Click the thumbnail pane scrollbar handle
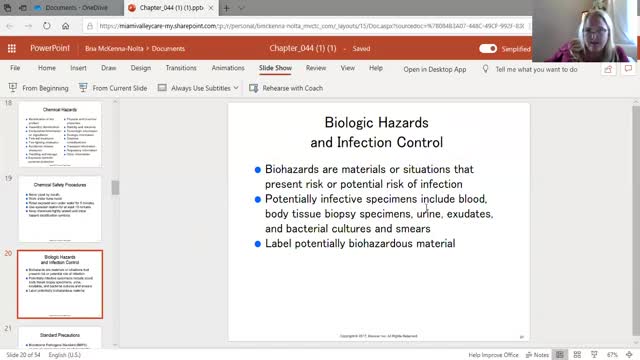This screenshot has height=360, width=640. coord(116,187)
